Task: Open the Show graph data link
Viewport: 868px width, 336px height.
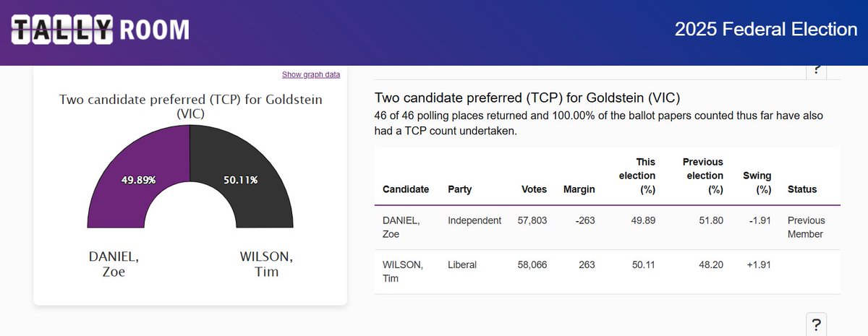Action: point(311,74)
